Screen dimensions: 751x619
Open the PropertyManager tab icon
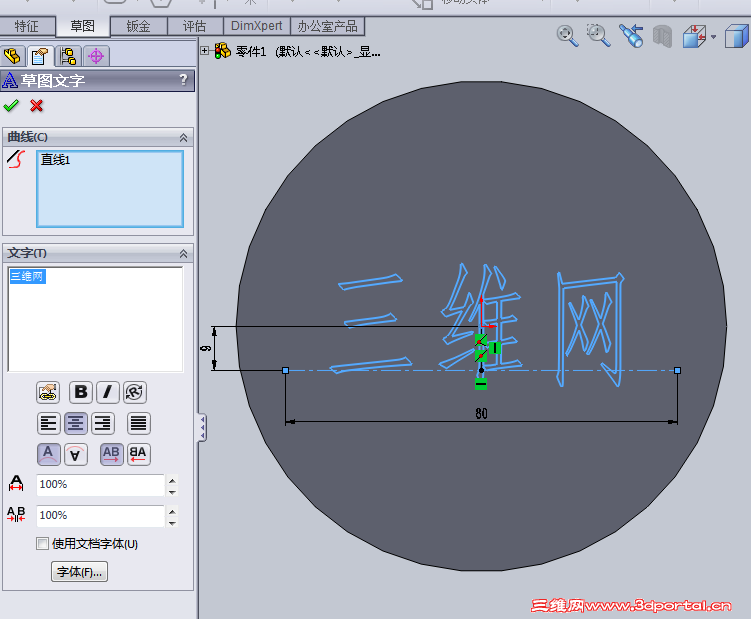click(x=40, y=56)
